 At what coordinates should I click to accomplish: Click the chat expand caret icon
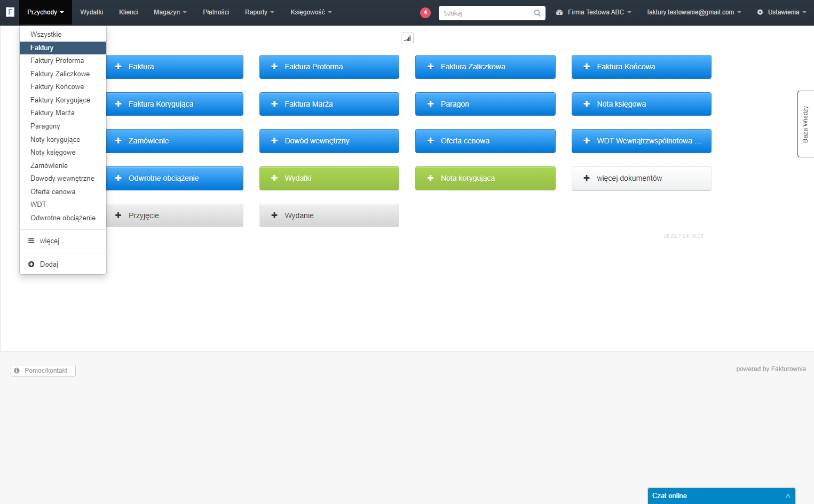787,496
